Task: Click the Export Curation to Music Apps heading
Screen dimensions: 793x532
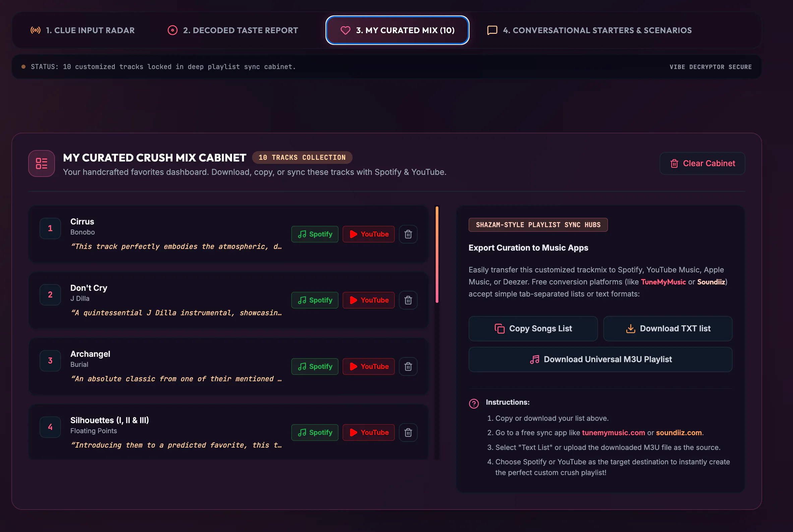Action: [528, 248]
